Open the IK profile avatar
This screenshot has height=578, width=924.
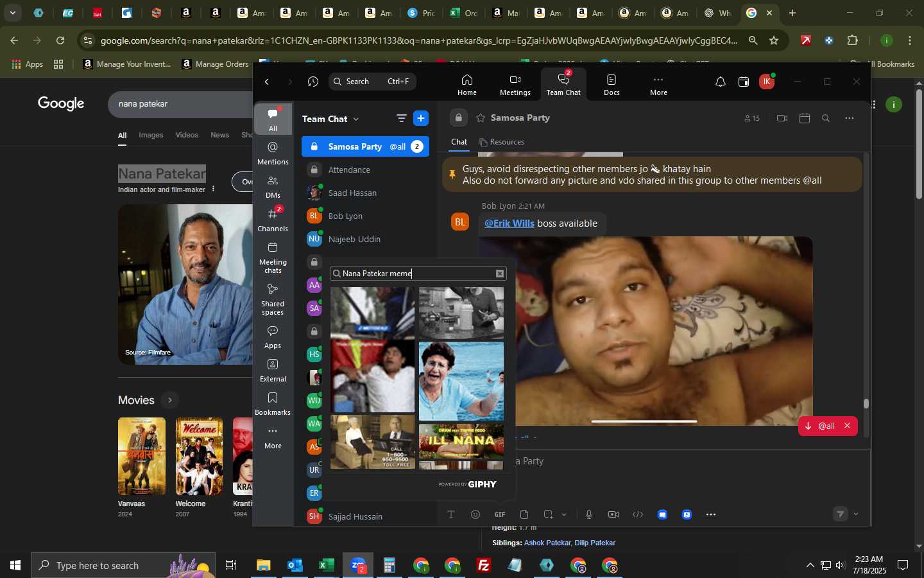click(x=766, y=82)
